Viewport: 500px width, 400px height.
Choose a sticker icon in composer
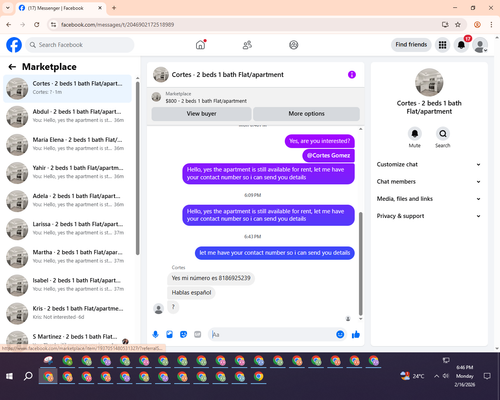(183, 334)
